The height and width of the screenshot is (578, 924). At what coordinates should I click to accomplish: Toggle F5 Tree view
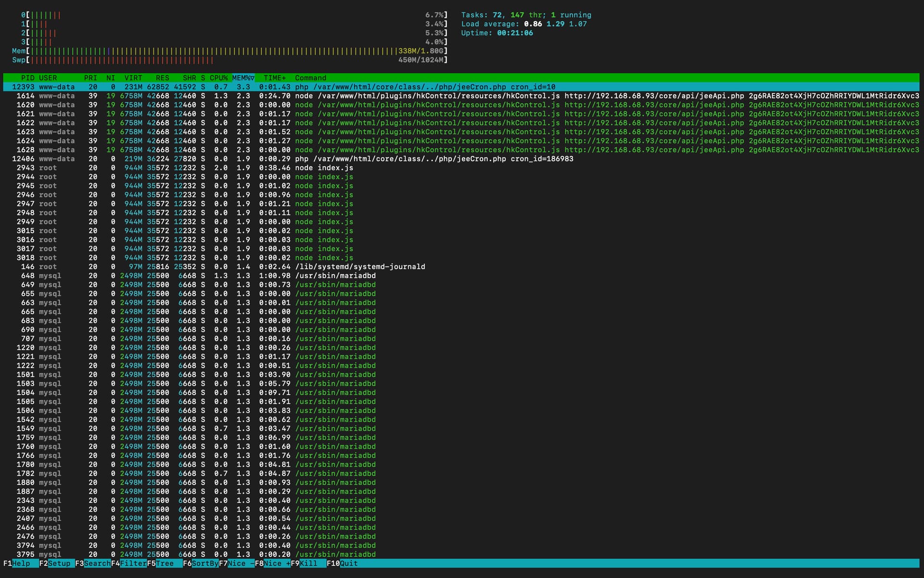tap(165, 564)
